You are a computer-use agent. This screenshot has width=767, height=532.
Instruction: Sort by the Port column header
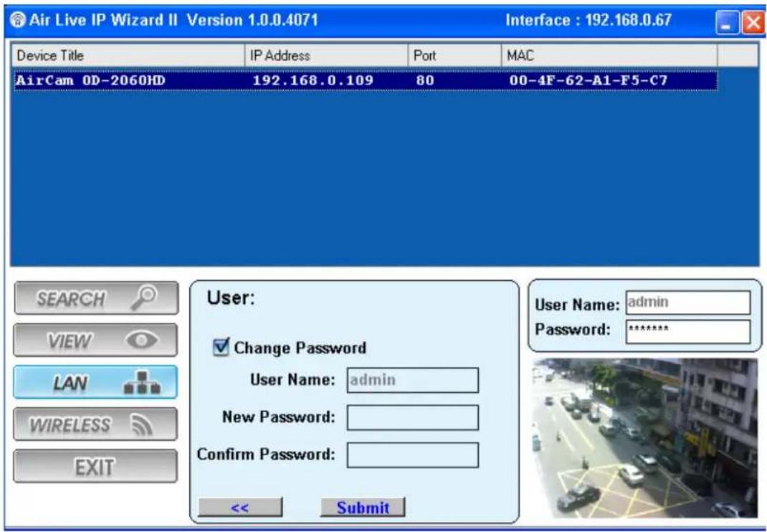tap(455, 55)
